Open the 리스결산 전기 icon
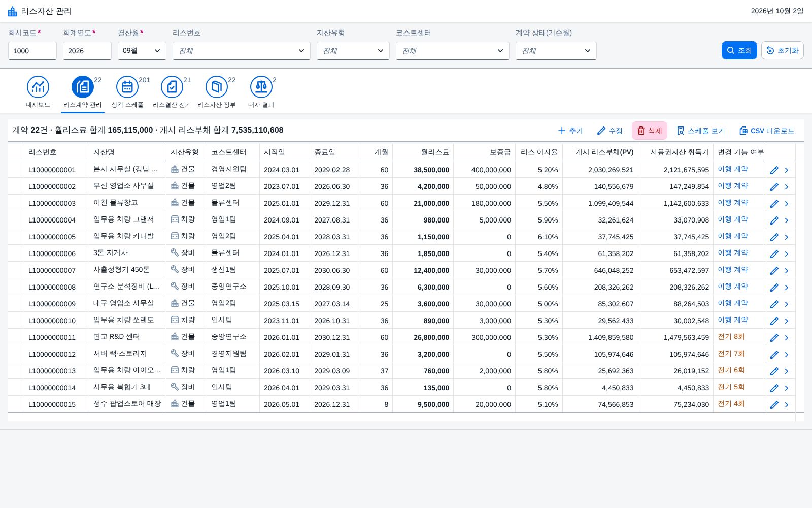The height and width of the screenshot is (508, 812). pyautogui.click(x=172, y=87)
